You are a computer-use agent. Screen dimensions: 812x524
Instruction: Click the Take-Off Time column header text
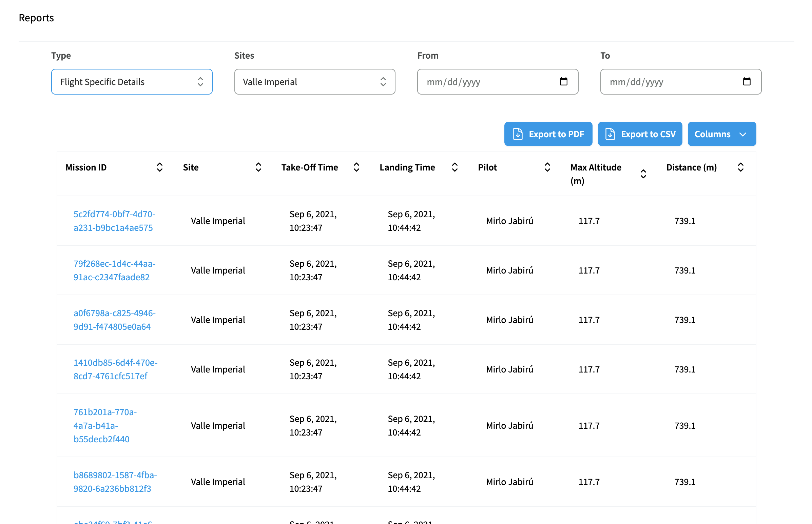(309, 167)
